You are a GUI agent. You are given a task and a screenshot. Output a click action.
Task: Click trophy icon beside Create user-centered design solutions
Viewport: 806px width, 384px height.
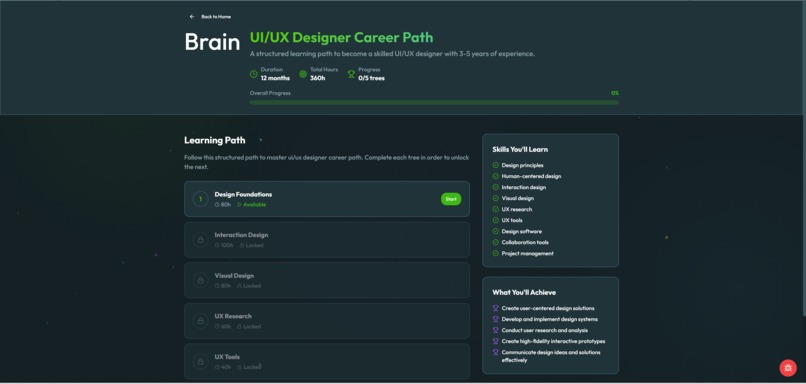pos(496,308)
